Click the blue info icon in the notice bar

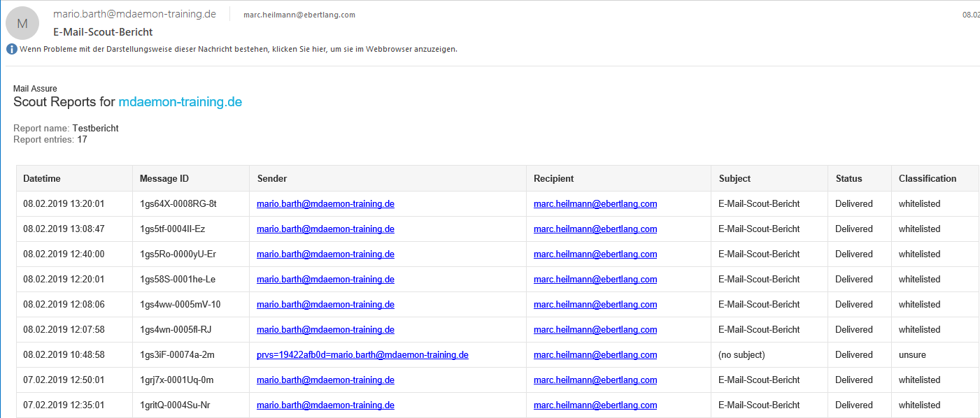(11, 49)
